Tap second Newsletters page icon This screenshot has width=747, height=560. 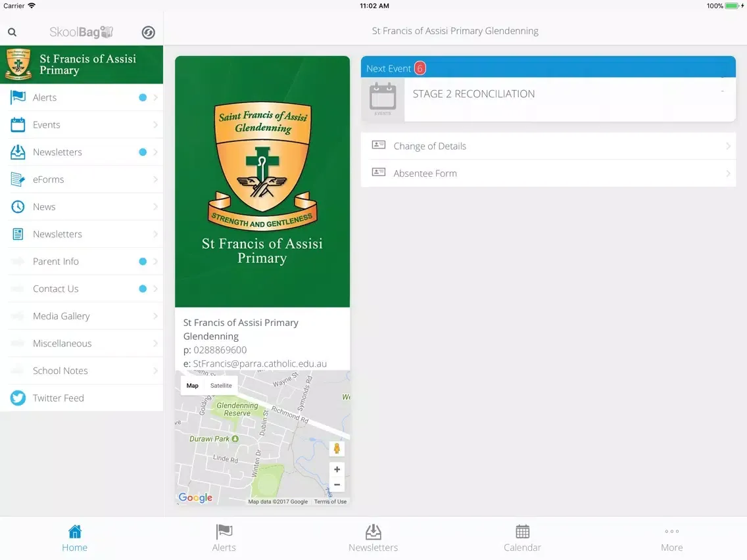pyautogui.click(x=18, y=234)
